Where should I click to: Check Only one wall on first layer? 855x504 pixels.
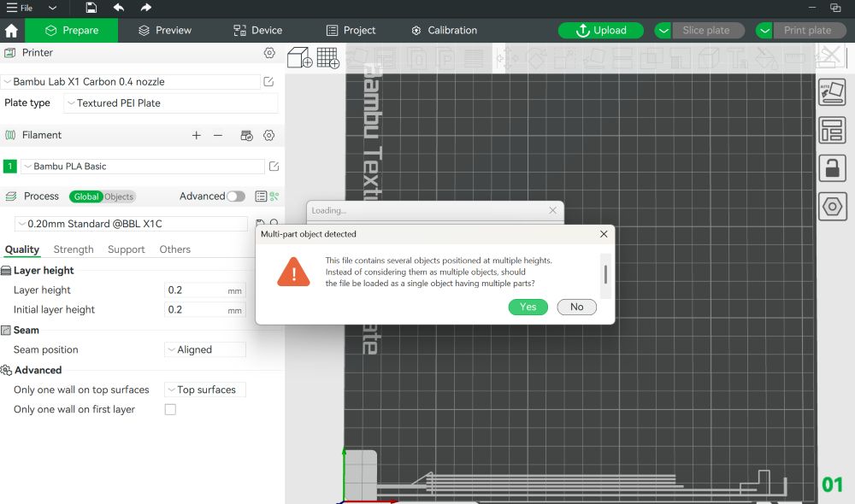pyautogui.click(x=170, y=409)
